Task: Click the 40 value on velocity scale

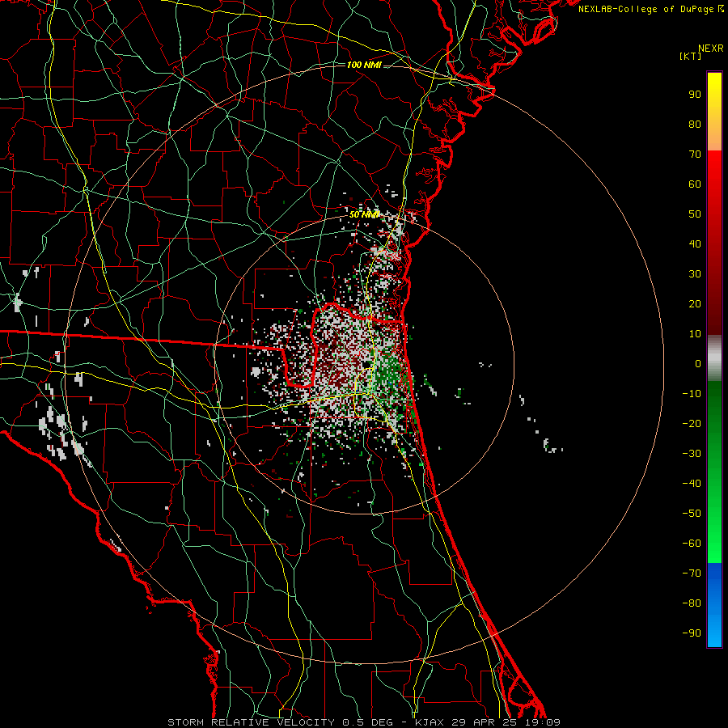Action: pos(695,244)
